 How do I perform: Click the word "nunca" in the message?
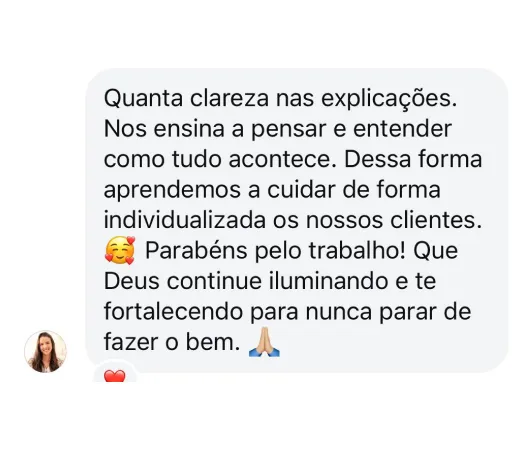pos(339,312)
